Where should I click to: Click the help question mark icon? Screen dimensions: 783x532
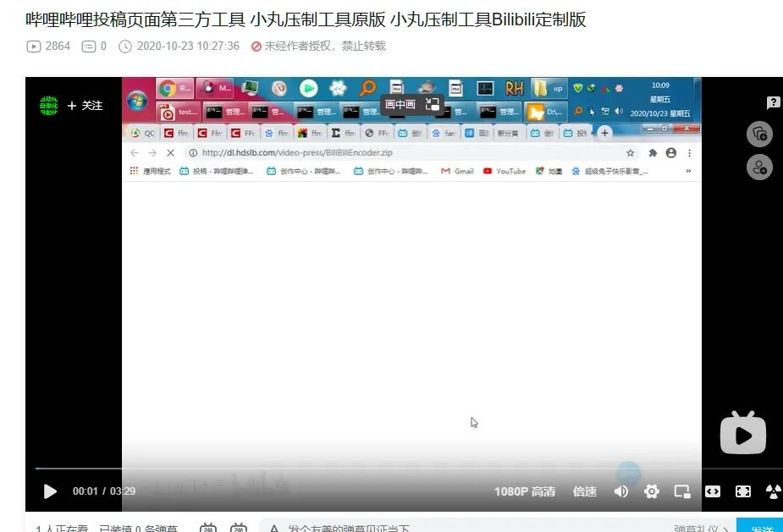[773, 103]
